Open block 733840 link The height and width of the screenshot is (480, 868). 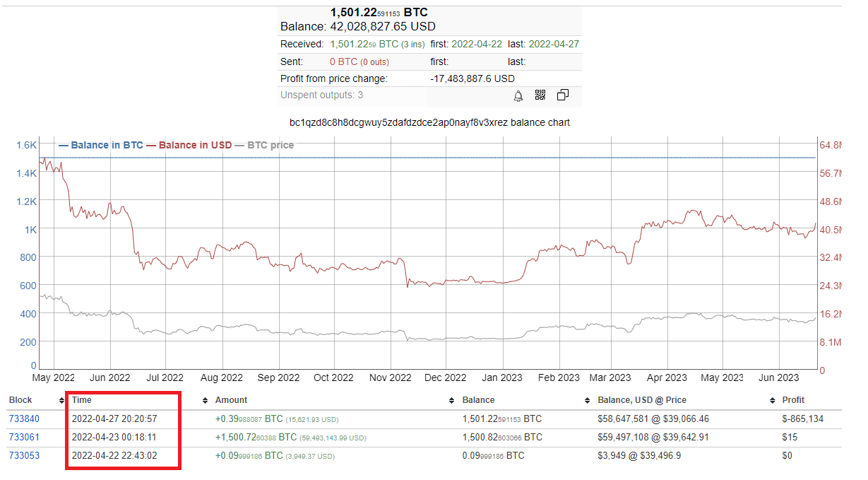click(x=24, y=419)
